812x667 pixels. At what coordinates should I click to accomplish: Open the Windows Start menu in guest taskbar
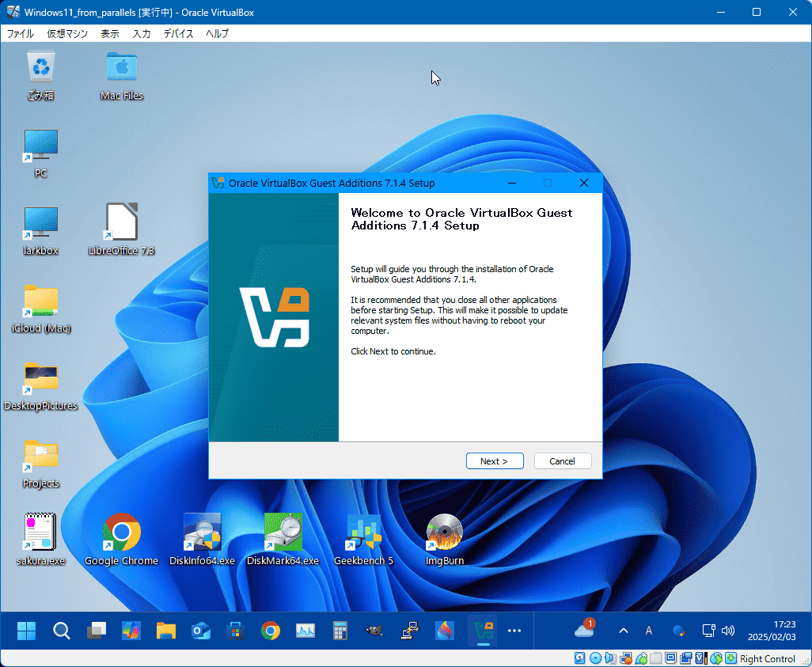[26, 631]
